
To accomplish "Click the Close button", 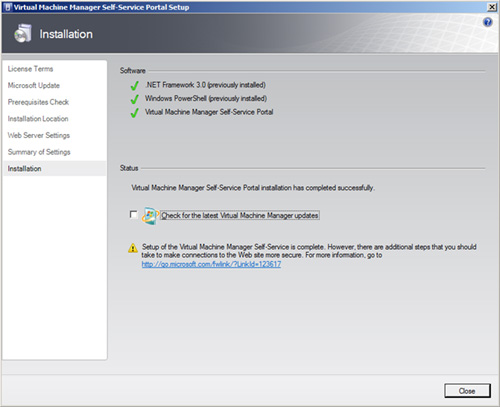I will [467, 391].
